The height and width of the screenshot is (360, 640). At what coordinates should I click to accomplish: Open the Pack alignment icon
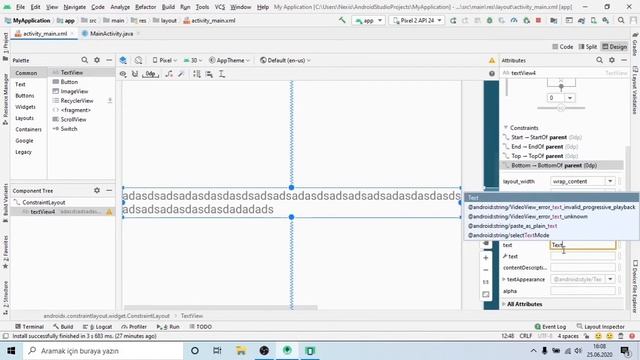coord(197,74)
